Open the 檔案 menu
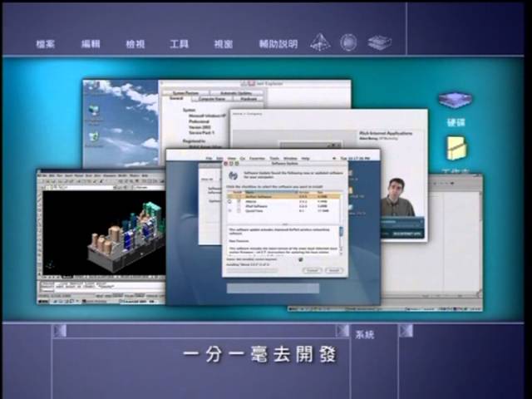Screen dimensions: 532x399 (x=46, y=43)
